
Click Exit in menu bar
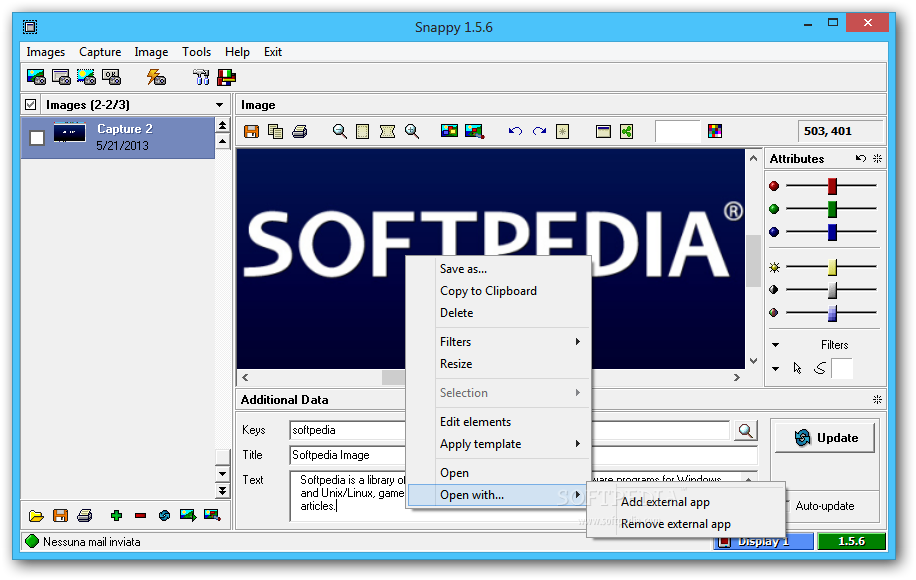pos(273,52)
